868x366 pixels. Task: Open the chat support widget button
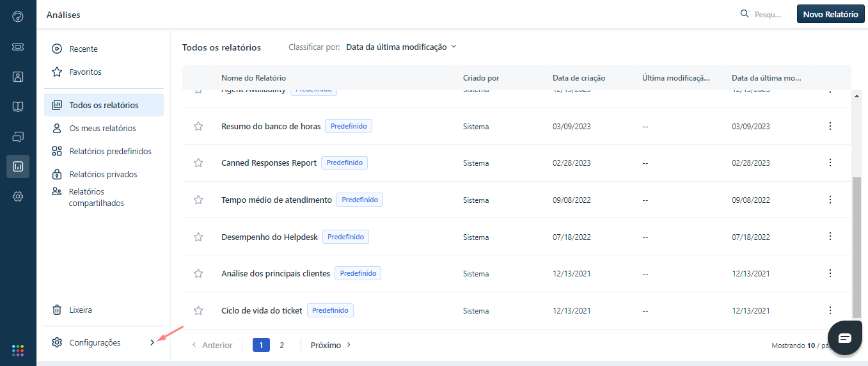pos(845,338)
